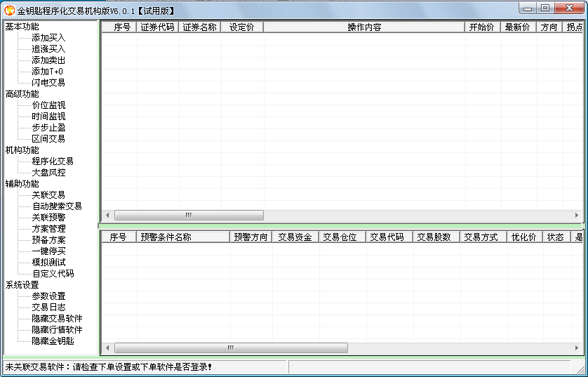The height and width of the screenshot is (377, 588).
Task: Click 交易代码 column header
Action: pyautogui.click(x=389, y=237)
